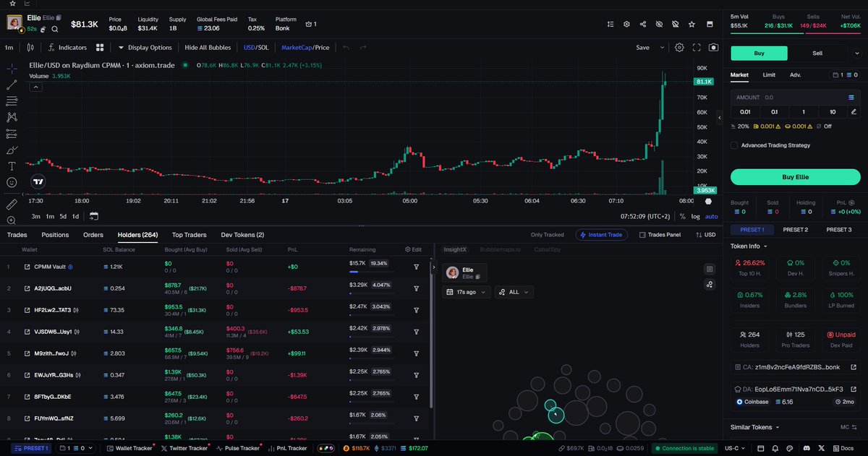This screenshot has width=868, height=456.
Task: Select the ruler measure tool
Action: [12, 205]
